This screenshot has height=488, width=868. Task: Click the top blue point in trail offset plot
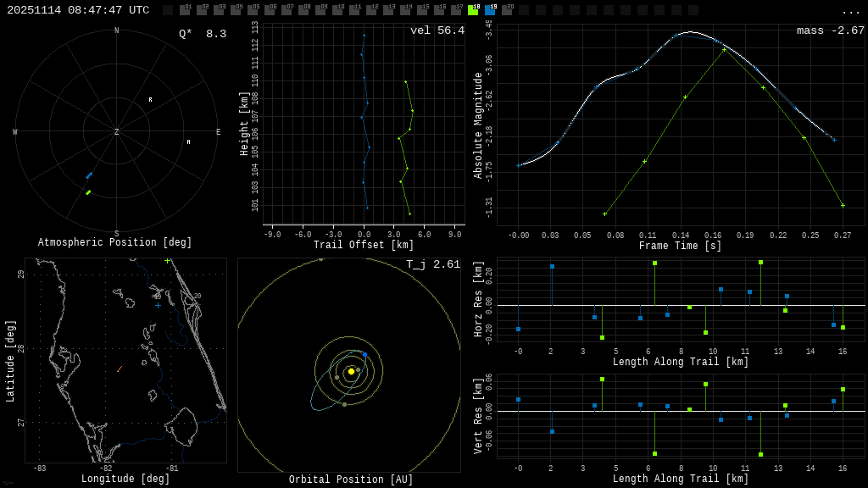[x=364, y=36]
